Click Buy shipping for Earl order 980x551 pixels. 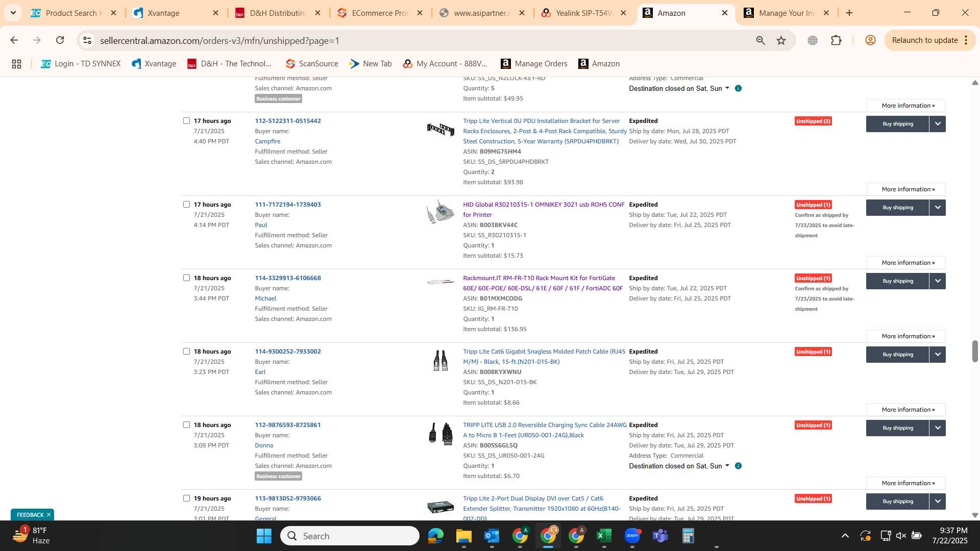point(898,355)
